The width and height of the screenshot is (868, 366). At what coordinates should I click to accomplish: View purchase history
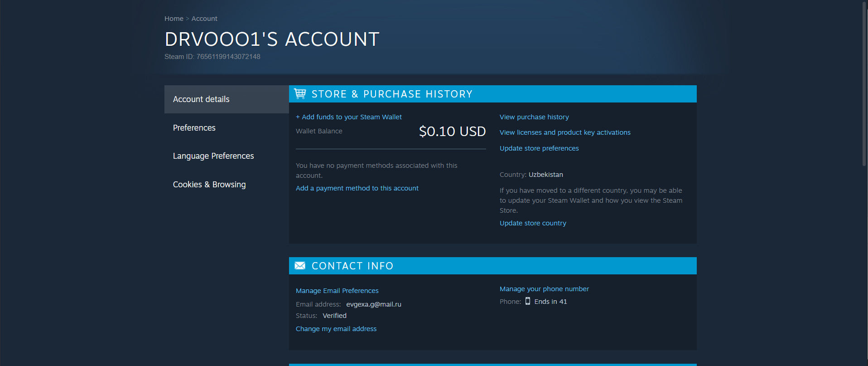(x=534, y=117)
